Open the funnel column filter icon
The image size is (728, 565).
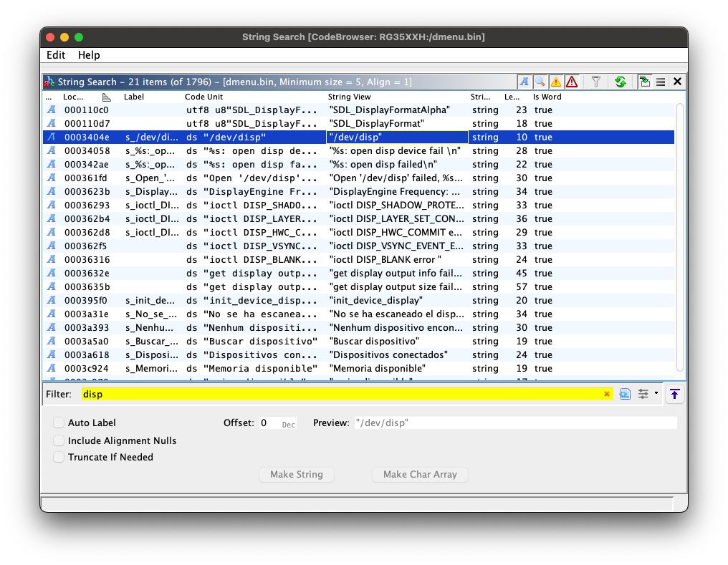pos(596,82)
